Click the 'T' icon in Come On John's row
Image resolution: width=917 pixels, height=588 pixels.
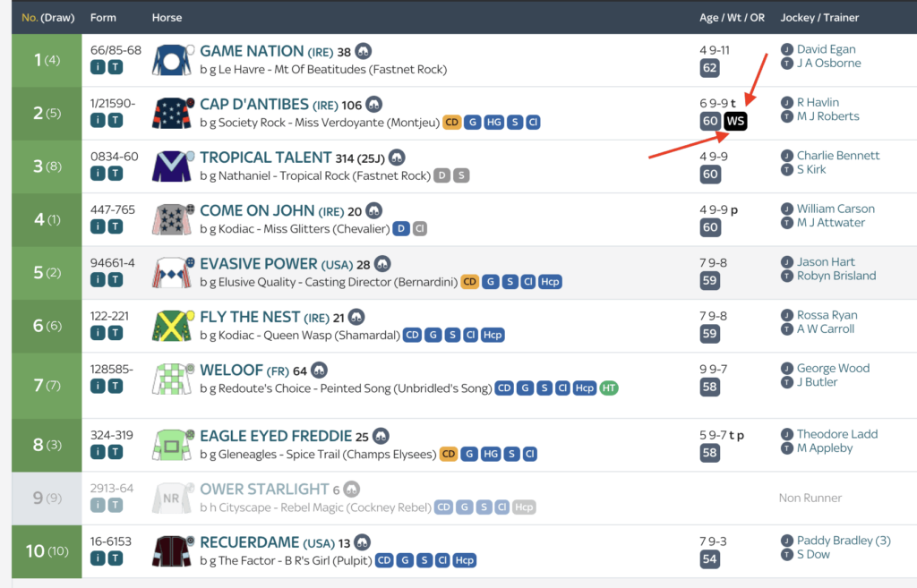coord(116,226)
